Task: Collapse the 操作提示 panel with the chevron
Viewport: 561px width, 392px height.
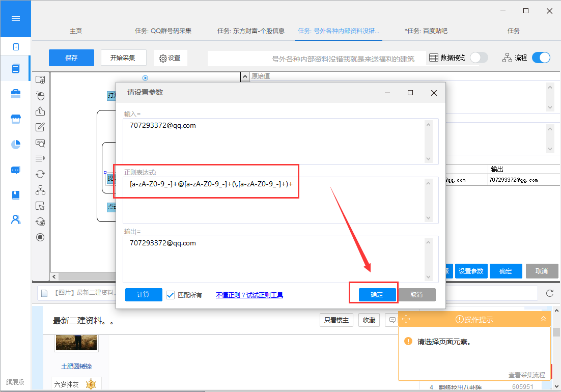Action: click(543, 319)
